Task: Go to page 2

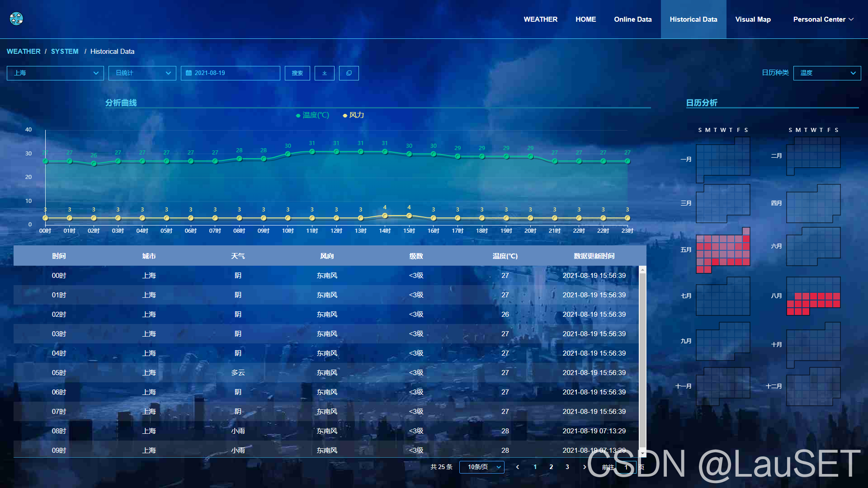Action: coord(551,467)
